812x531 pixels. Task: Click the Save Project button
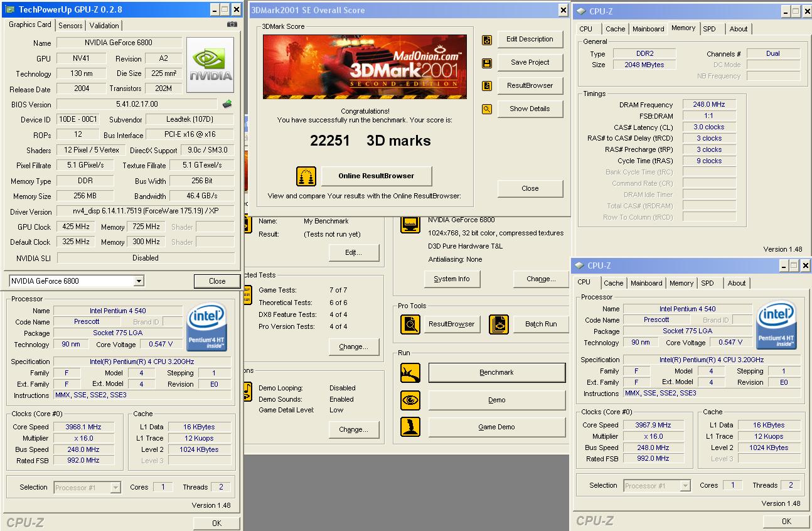530,62
